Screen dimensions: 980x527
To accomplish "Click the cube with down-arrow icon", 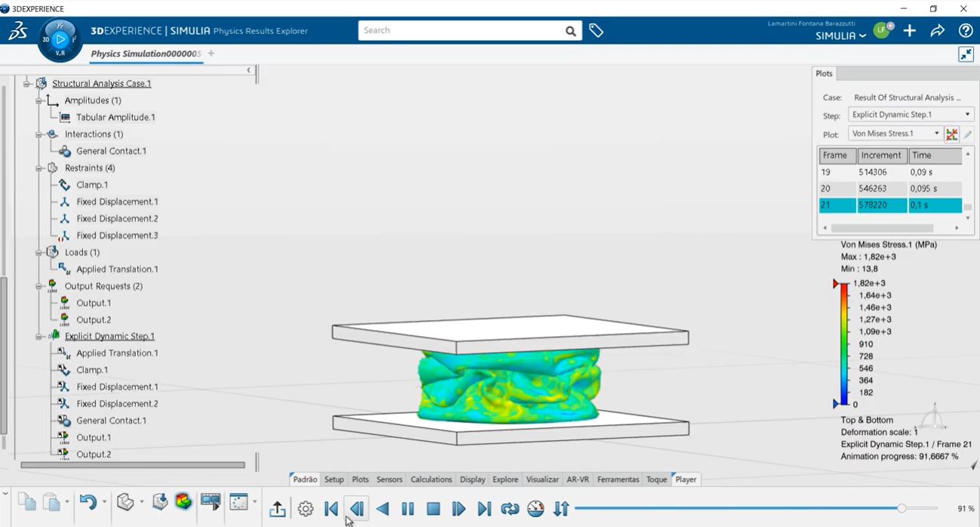I will [x=160, y=502].
